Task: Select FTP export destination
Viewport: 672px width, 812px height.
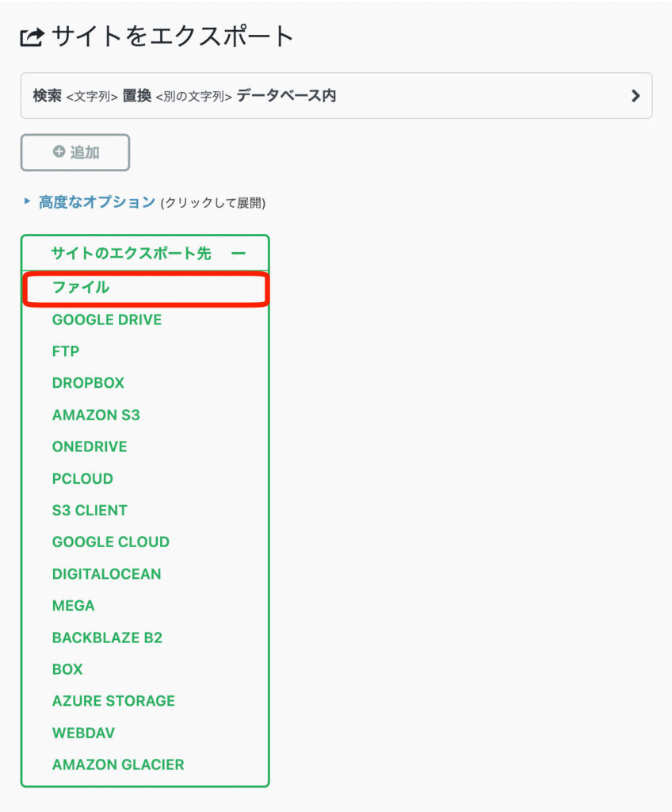Action: click(x=66, y=351)
